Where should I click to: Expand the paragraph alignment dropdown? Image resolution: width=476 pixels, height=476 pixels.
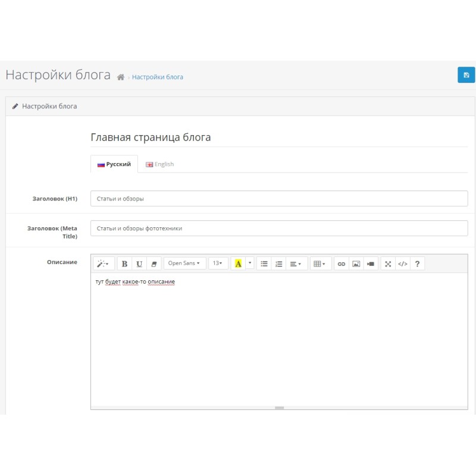[x=296, y=264]
